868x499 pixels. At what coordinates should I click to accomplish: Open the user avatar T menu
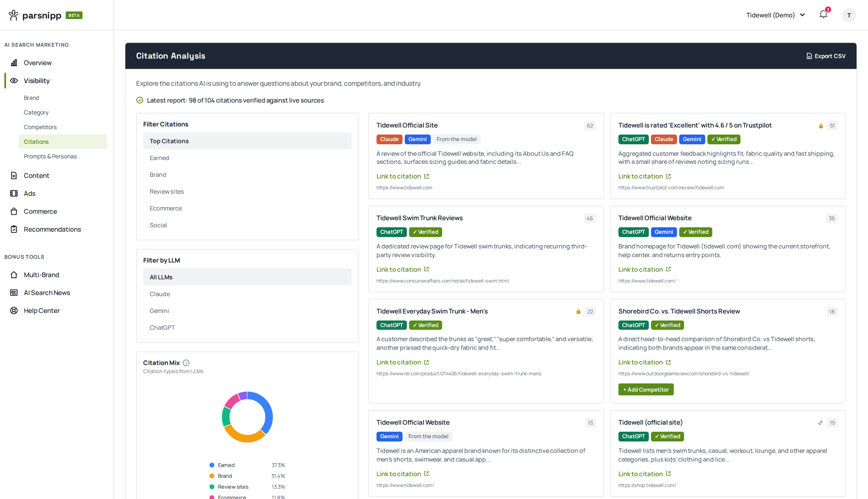coord(848,15)
